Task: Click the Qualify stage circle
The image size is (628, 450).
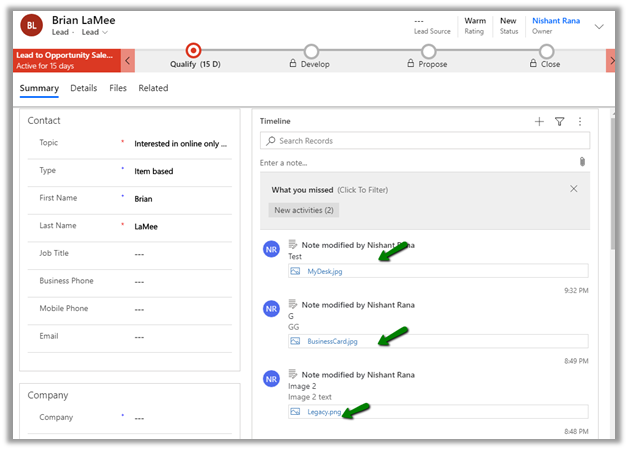Action: pyautogui.click(x=194, y=51)
